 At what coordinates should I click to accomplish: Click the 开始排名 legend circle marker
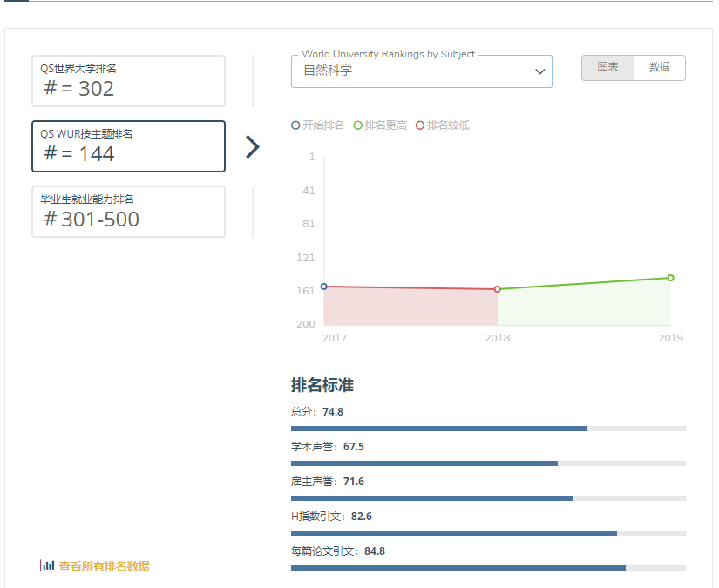pyautogui.click(x=295, y=125)
